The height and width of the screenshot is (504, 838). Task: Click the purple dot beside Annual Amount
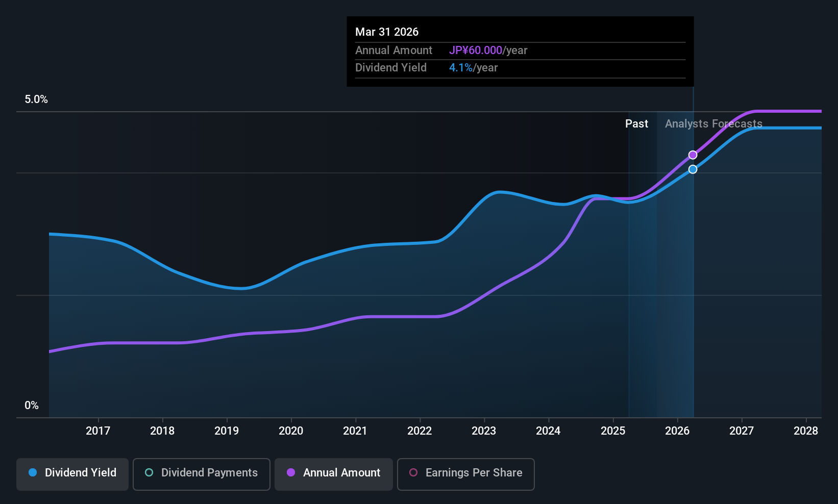pos(291,472)
